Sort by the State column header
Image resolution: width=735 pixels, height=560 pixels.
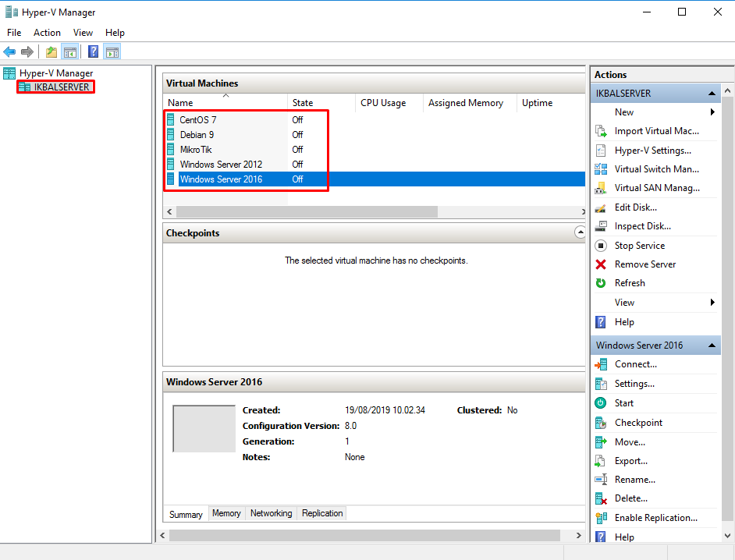[x=321, y=103]
